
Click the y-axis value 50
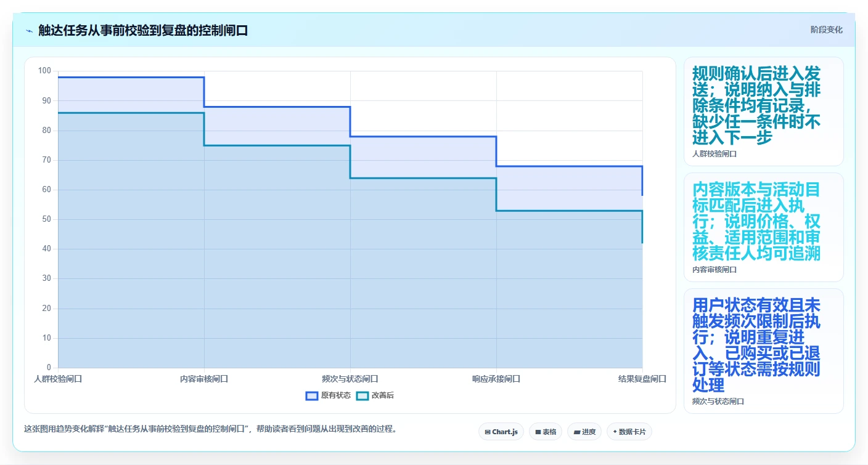(47, 219)
